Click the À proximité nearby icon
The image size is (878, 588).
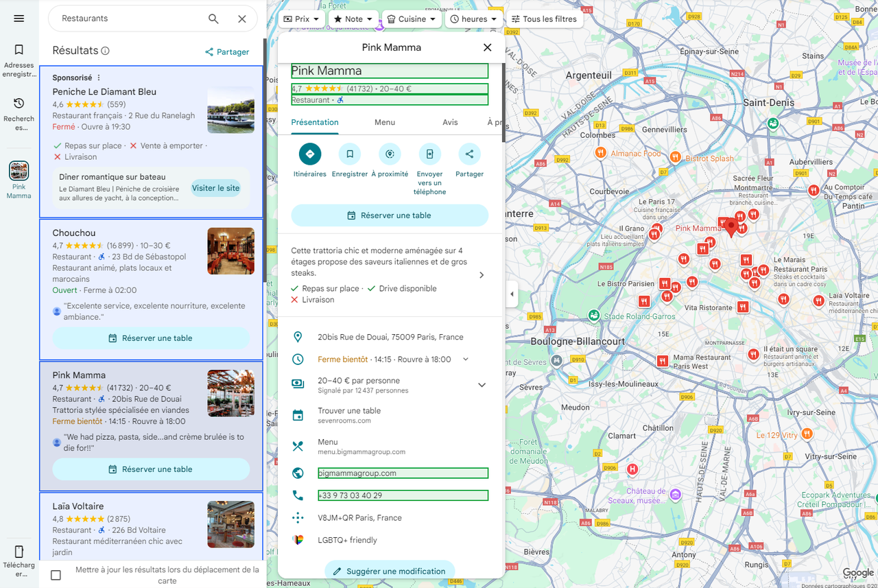(x=390, y=154)
